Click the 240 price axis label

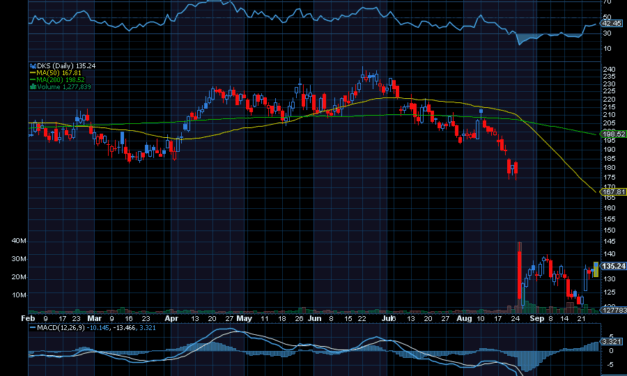coord(609,69)
